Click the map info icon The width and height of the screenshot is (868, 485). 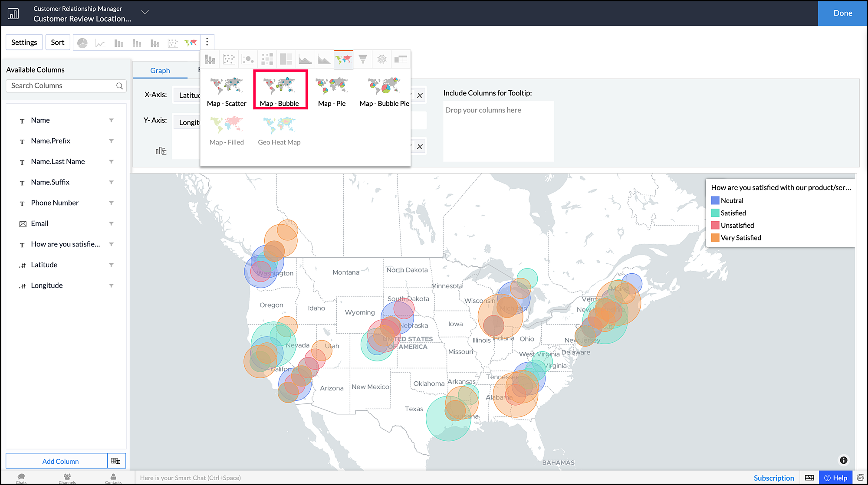843,460
